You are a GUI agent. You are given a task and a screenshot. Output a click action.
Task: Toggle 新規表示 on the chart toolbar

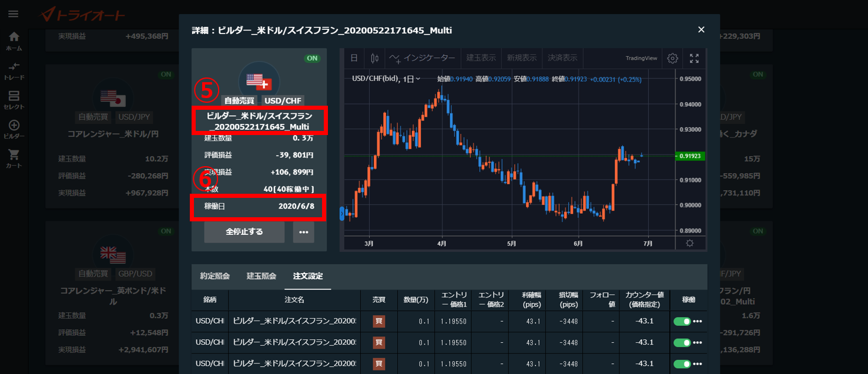point(521,58)
